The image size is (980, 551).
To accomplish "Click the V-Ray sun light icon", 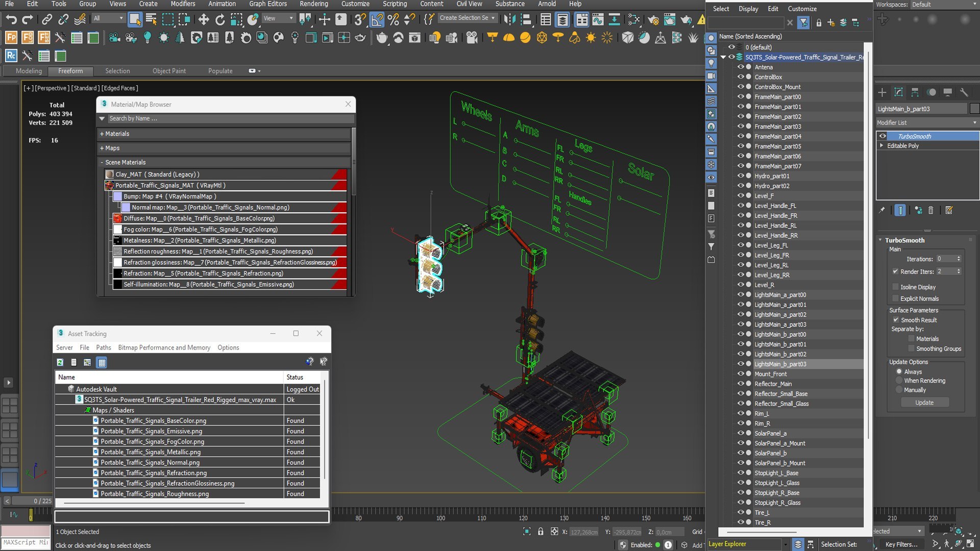I will coord(591,38).
